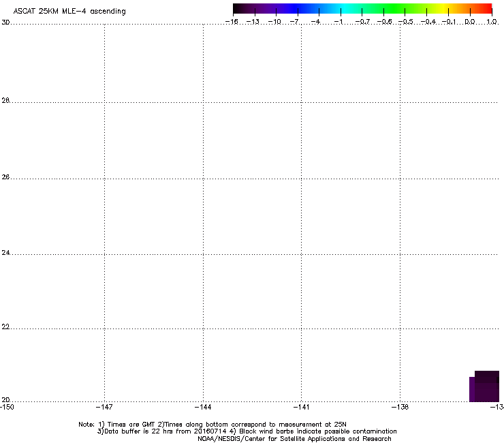504x443 pixels.
Task: Click the latitude label '30'
Action: (5, 22)
